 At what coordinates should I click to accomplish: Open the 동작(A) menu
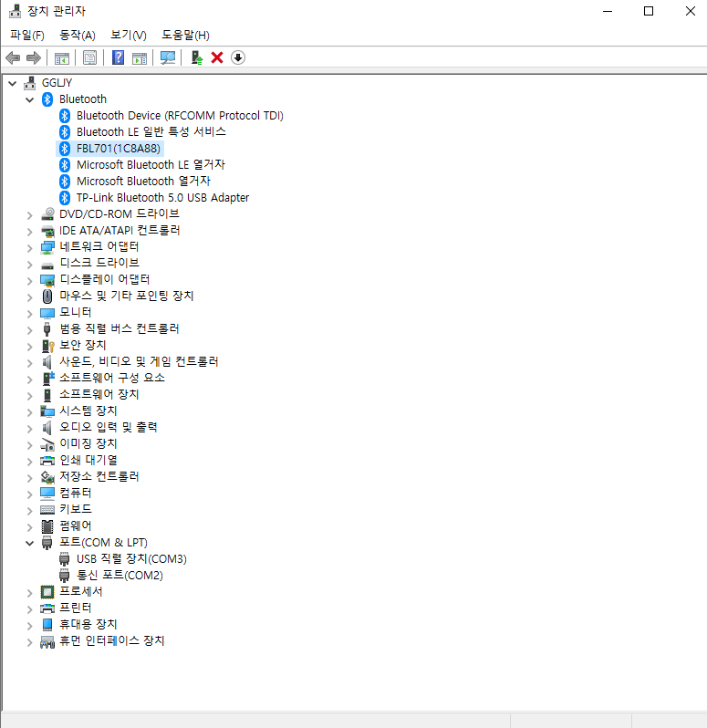click(78, 35)
